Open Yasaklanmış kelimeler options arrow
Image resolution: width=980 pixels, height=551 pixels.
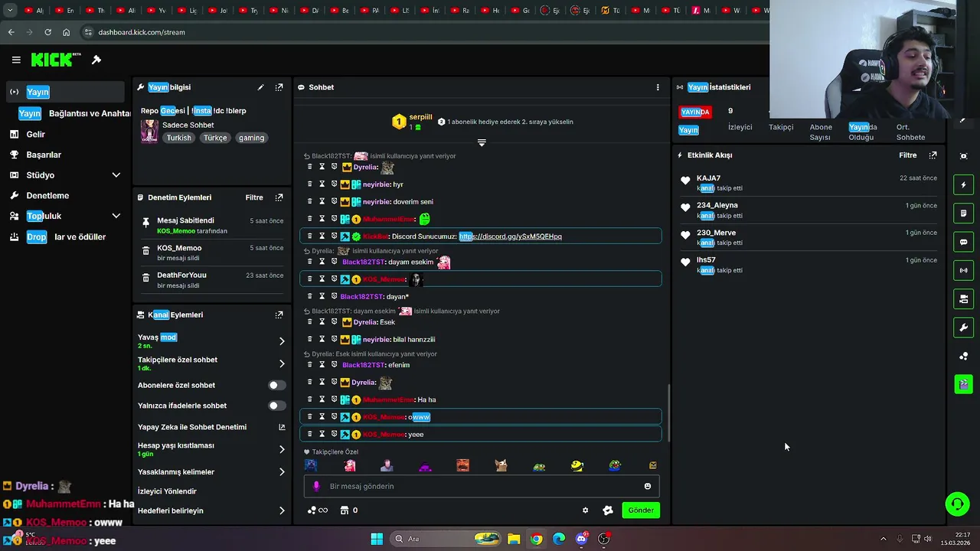coord(282,472)
